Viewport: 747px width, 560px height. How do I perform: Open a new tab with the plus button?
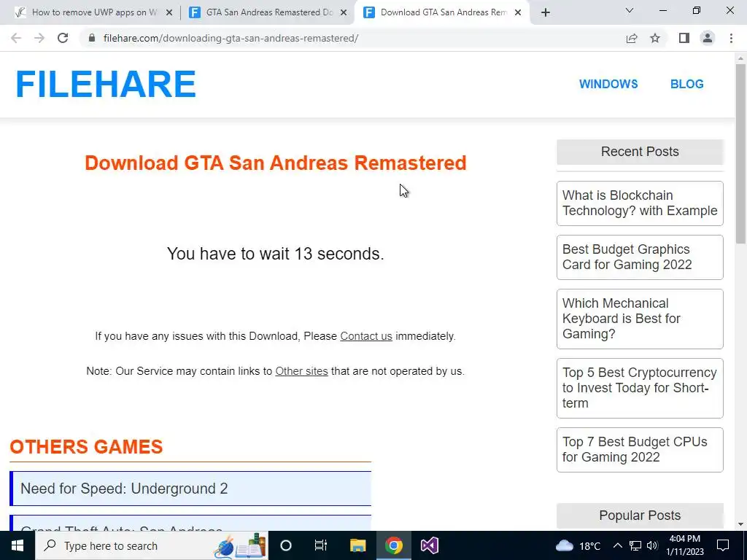click(x=546, y=13)
